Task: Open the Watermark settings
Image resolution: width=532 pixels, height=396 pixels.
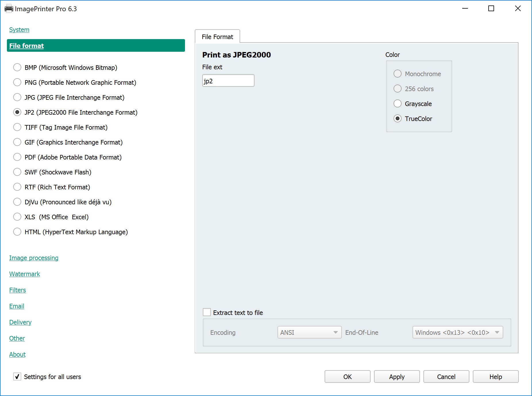Action: (x=24, y=274)
